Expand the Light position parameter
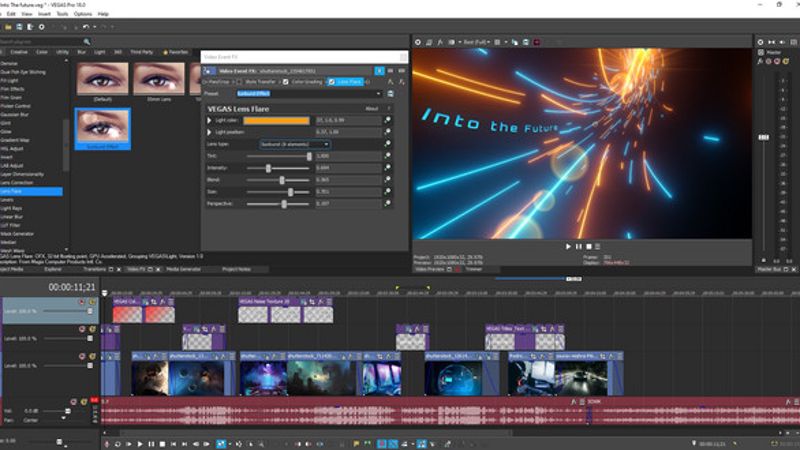800x450 pixels. (x=209, y=132)
